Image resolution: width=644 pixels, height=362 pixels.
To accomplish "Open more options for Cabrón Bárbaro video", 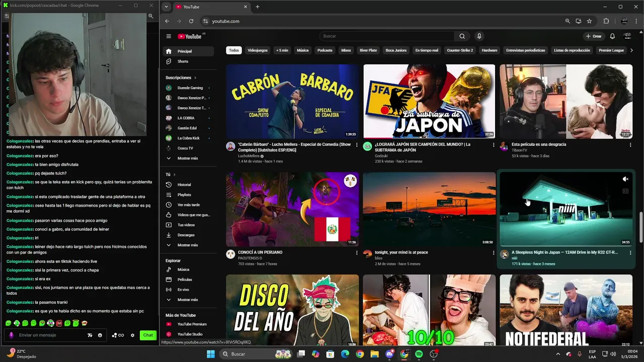I will (x=357, y=145).
